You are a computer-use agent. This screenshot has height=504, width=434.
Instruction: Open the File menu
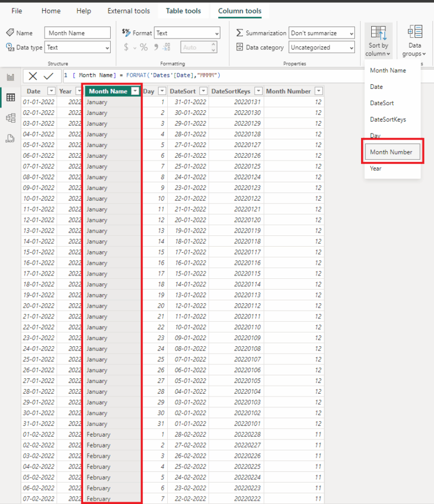tap(17, 11)
